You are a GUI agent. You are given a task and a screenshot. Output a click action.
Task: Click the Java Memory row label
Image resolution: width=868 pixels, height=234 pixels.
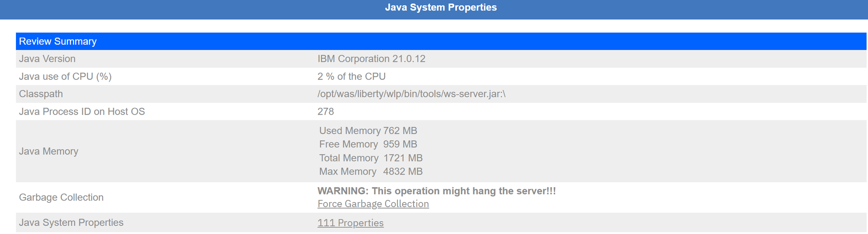point(48,151)
